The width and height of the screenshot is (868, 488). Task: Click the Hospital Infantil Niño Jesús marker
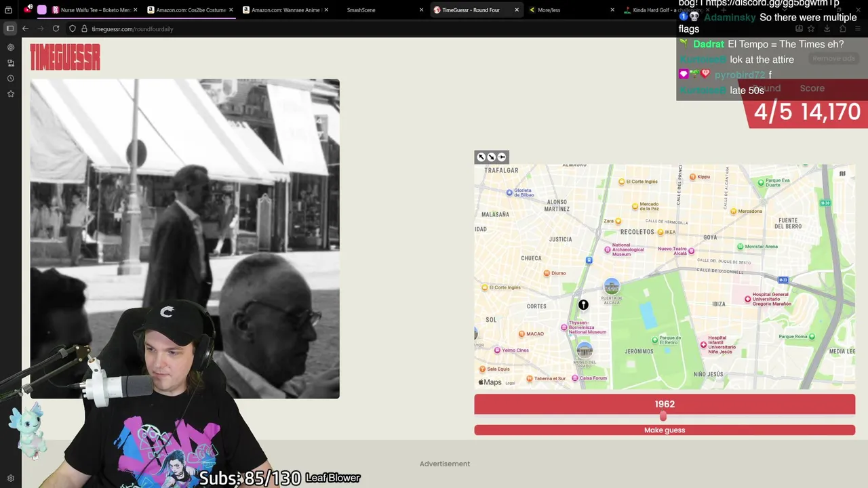pos(703,344)
